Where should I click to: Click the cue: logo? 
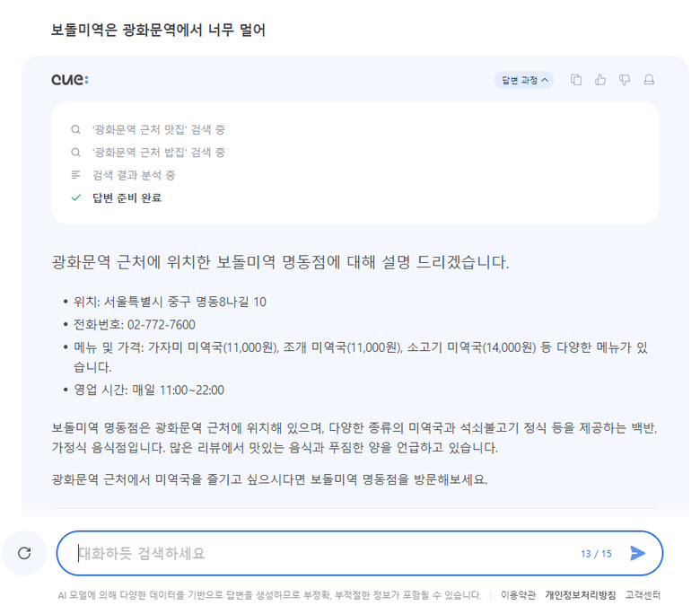[70, 80]
